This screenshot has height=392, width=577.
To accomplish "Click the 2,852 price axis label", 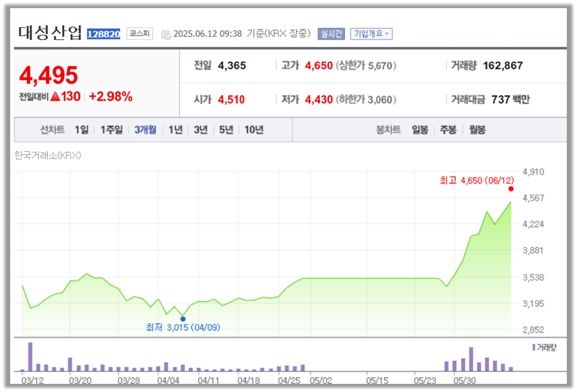I will pos(533,330).
